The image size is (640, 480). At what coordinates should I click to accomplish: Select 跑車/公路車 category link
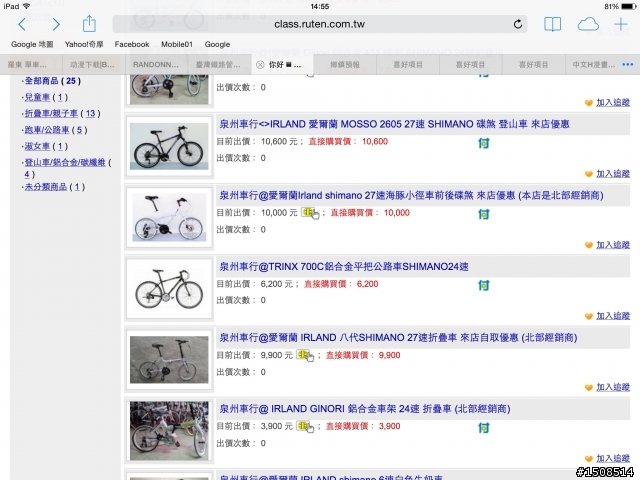[x=47, y=130]
